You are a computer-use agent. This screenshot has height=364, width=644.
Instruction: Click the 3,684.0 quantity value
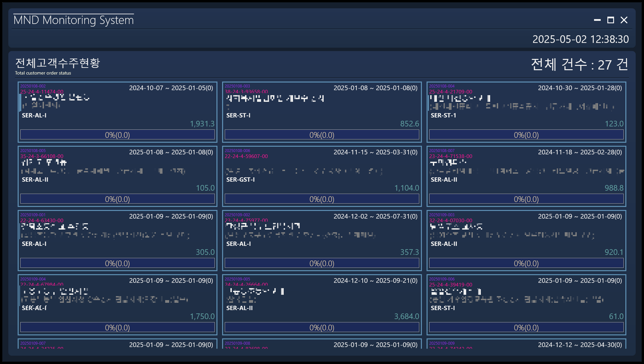point(406,316)
